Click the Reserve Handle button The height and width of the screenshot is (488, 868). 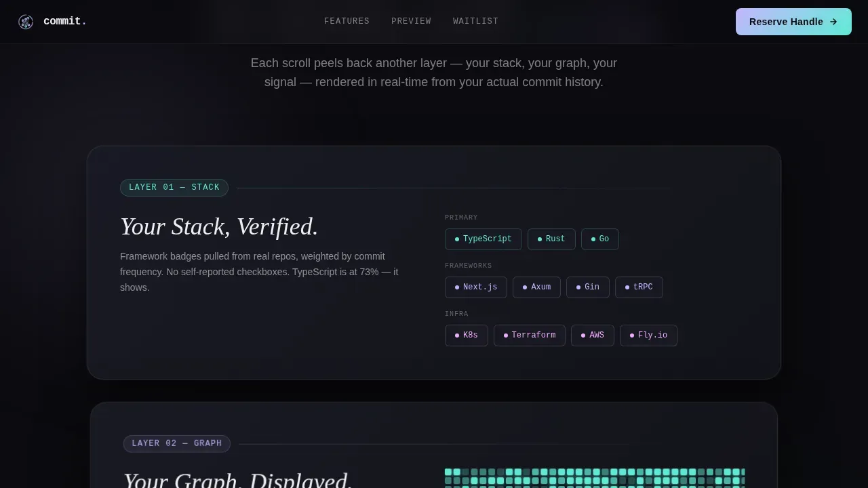pyautogui.click(x=793, y=22)
